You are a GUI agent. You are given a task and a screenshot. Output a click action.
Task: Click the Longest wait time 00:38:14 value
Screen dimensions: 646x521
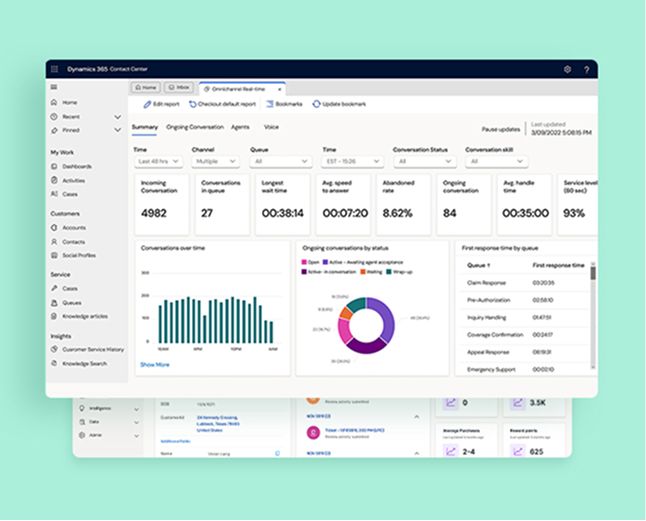coord(283,213)
